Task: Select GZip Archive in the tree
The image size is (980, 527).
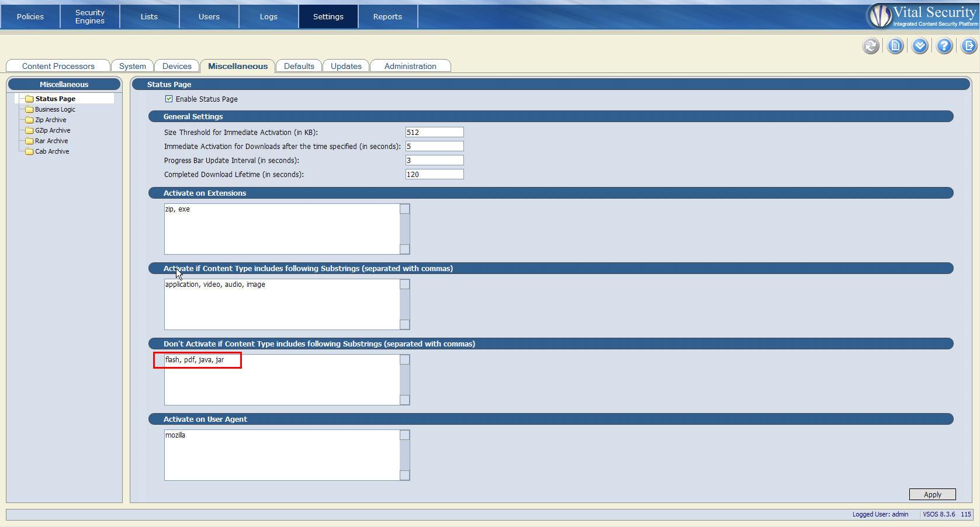Action: click(x=53, y=130)
